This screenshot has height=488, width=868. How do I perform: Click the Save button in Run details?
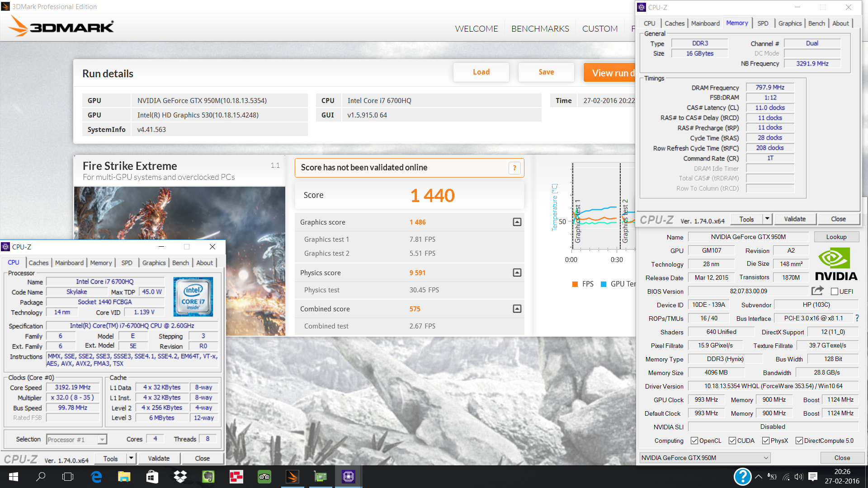pyautogui.click(x=546, y=72)
